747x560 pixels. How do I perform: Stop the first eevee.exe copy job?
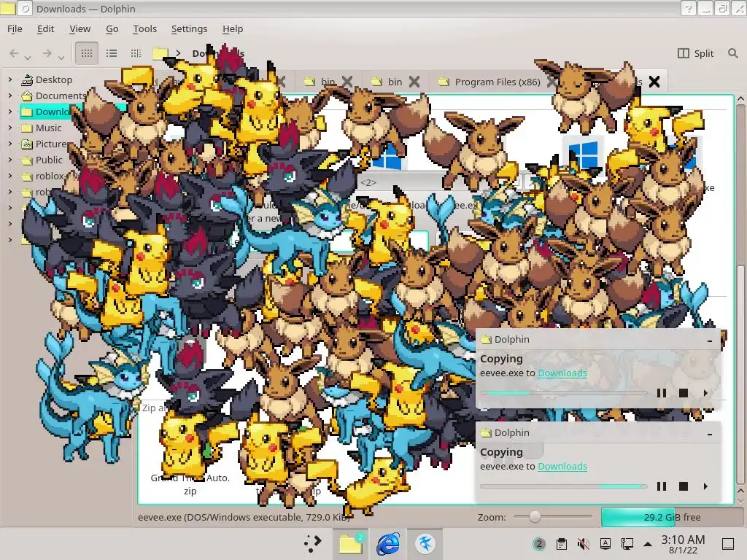[683, 393]
